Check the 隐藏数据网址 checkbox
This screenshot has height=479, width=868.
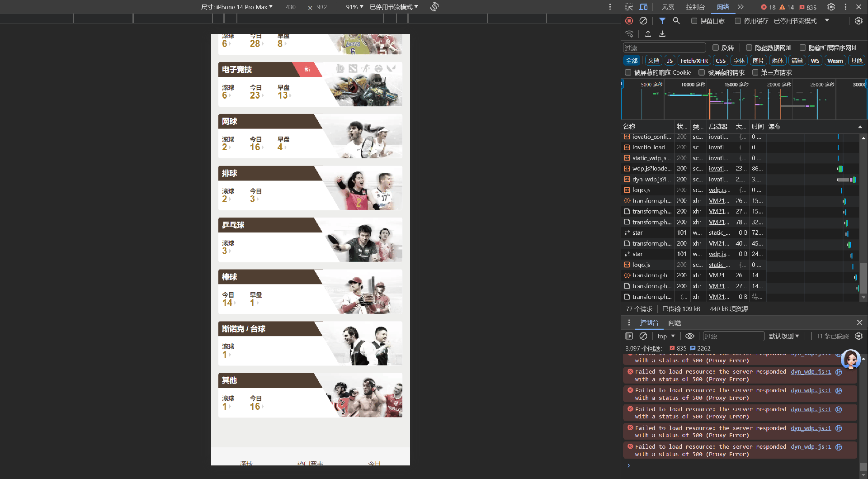[749, 47]
